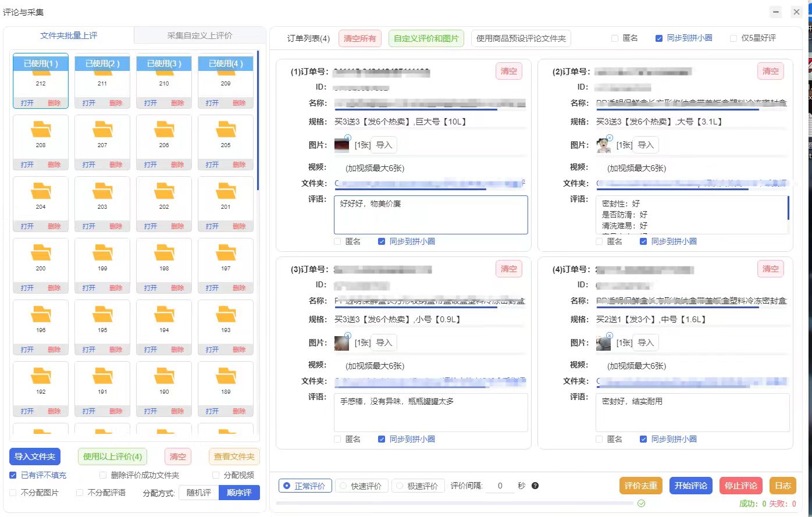Select folder 194 icon
Image resolution: width=812 pixels, height=517 pixels.
[164, 314]
